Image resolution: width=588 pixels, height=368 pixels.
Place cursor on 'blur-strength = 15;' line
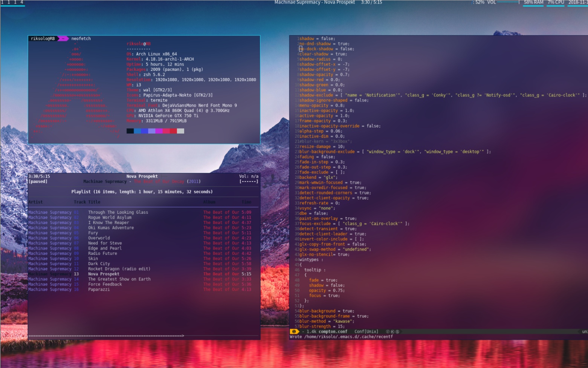click(x=322, y=327)
